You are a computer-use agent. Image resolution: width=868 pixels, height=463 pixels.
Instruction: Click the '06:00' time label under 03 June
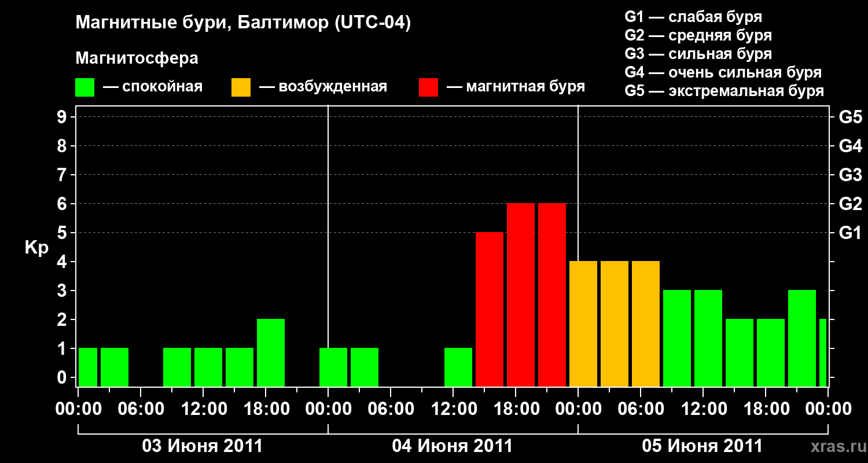coord(141,409)
